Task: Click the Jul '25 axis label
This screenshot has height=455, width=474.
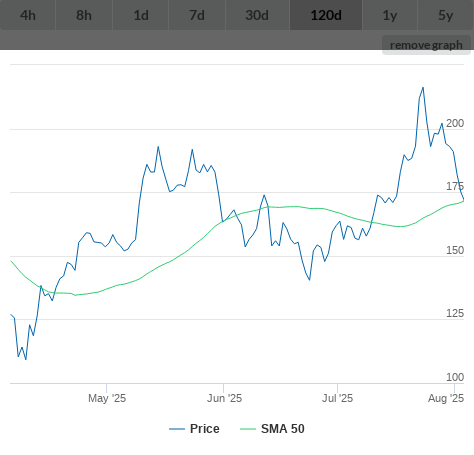Action: (x=337, y=398)
